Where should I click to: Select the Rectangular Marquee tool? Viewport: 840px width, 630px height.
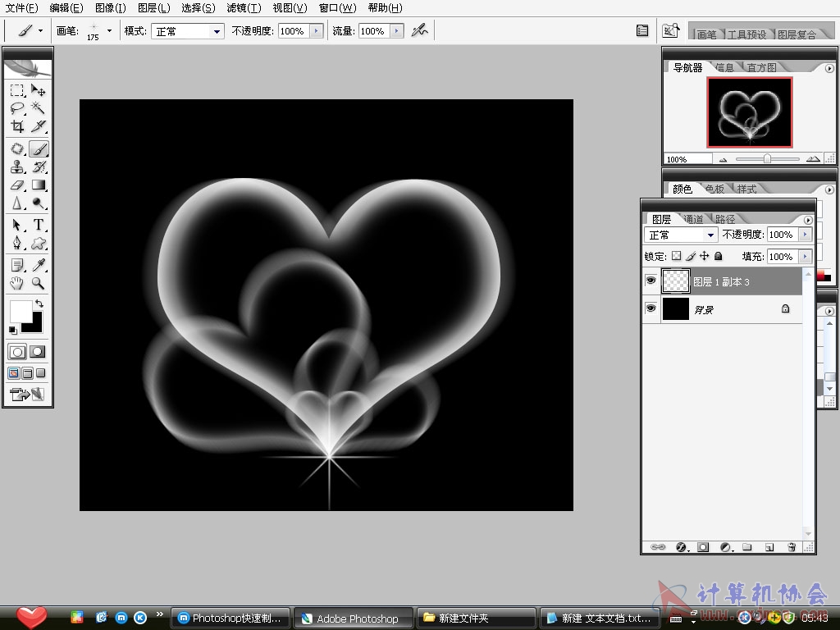[17, 90]
